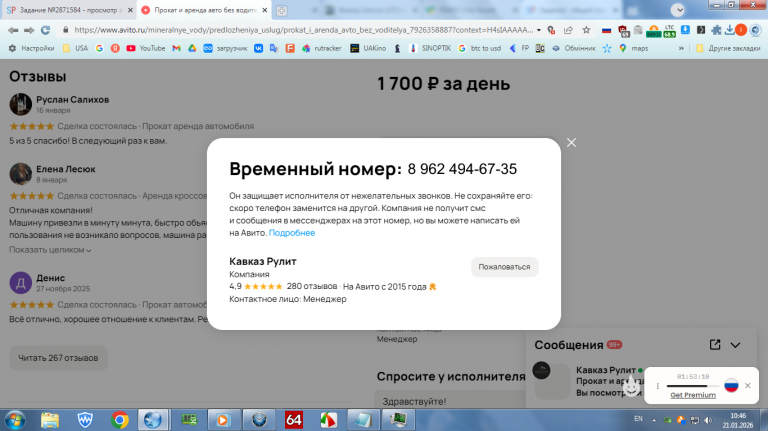The image size is (768, 431).
Task: Open the 'Подробнее' link in popup
Action: 292,233
